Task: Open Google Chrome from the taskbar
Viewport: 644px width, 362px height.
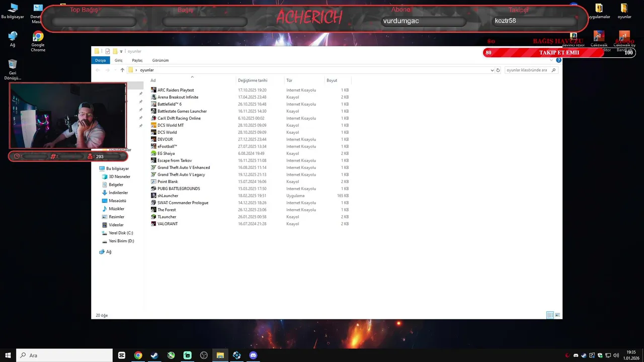Action: click(x=138, y=355)
